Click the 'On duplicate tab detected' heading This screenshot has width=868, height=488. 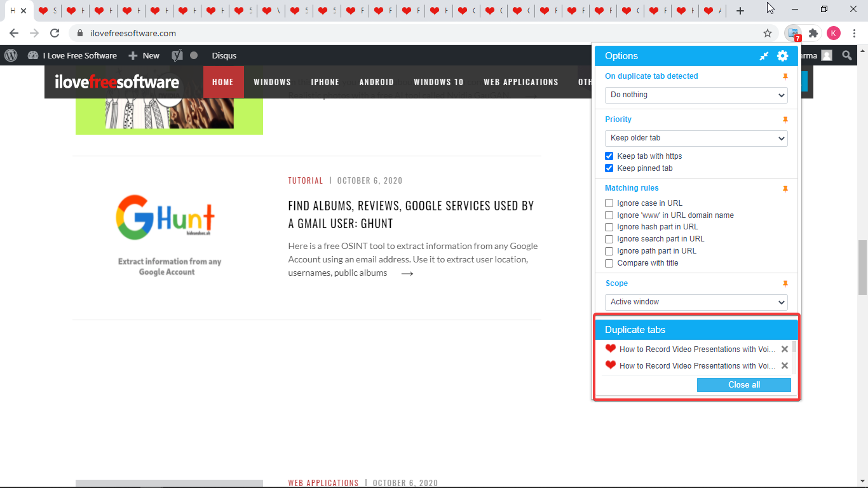pos(651,76)
